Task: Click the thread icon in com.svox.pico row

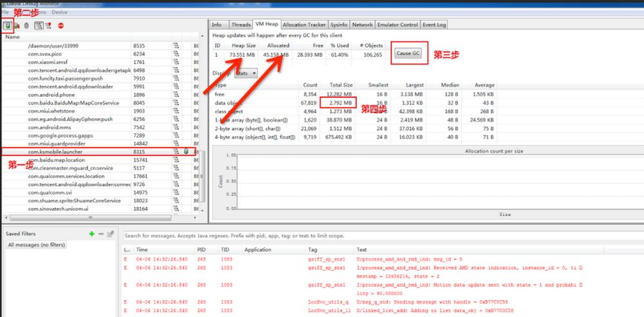Action: tap(176, 54)
